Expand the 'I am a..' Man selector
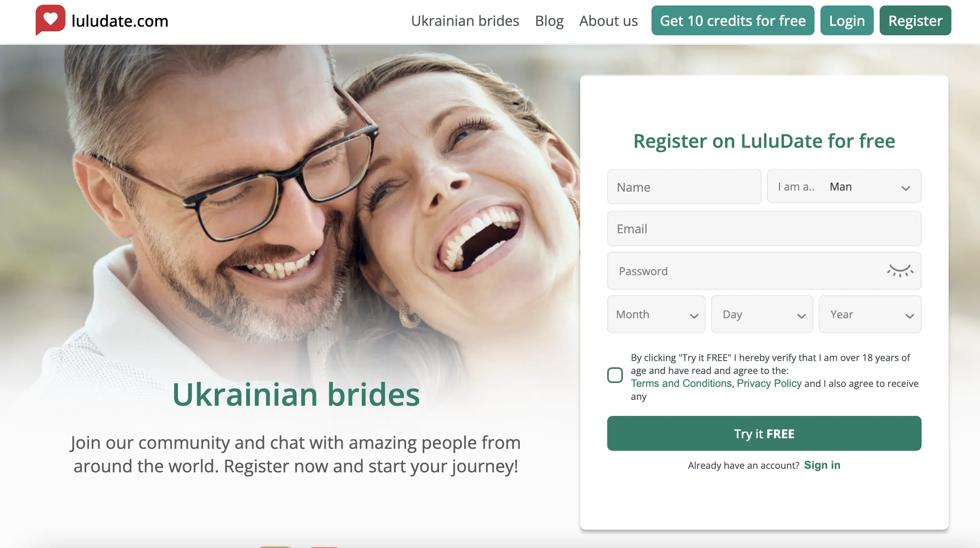The image size is (980, 548). pyautogui.click(x=844, y=187)
